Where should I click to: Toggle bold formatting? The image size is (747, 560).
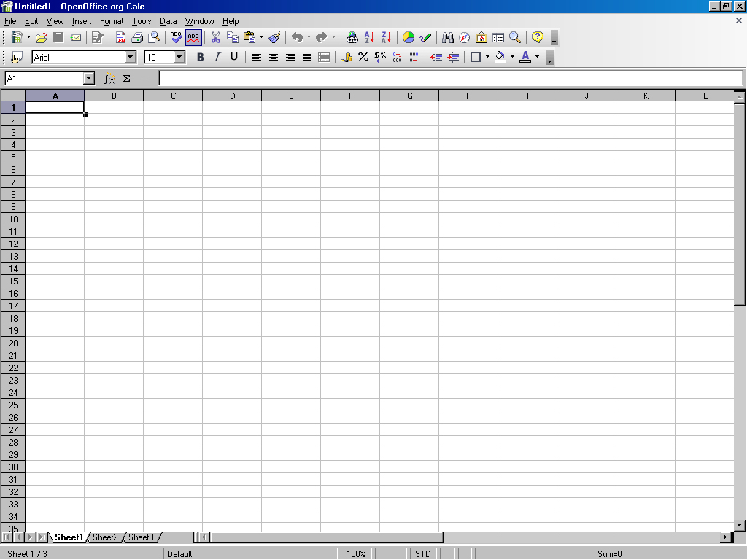(x=200, y=57)
